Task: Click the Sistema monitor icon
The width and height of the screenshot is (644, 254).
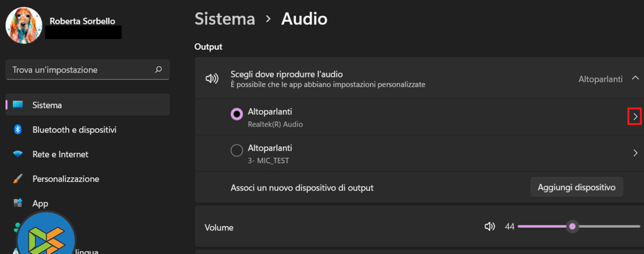Action: (x=18, y=105)
